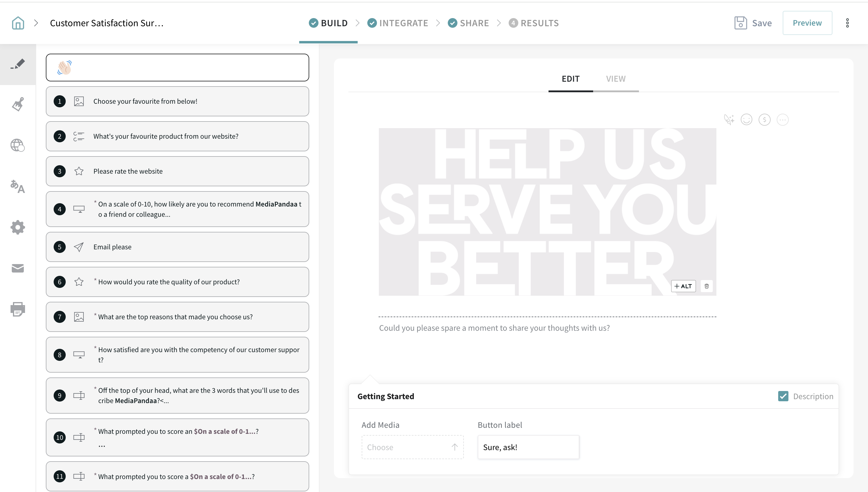
Task: Delete the header image with trash icon
Action: coord(706,286)
